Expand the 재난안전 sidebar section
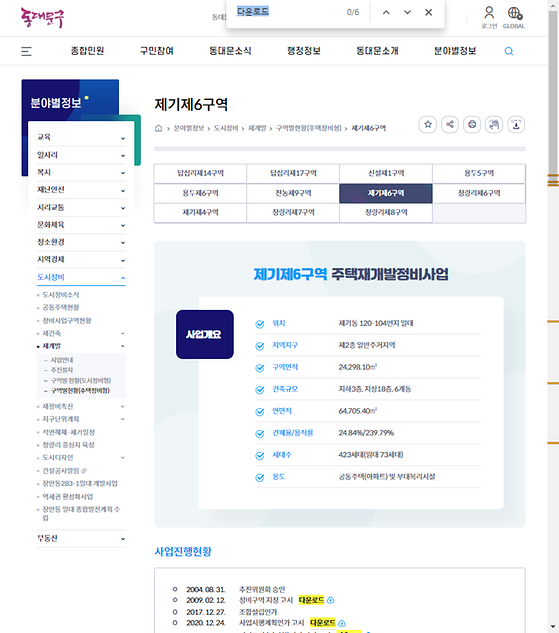The image size is (559, 633). tap(81, 190)
